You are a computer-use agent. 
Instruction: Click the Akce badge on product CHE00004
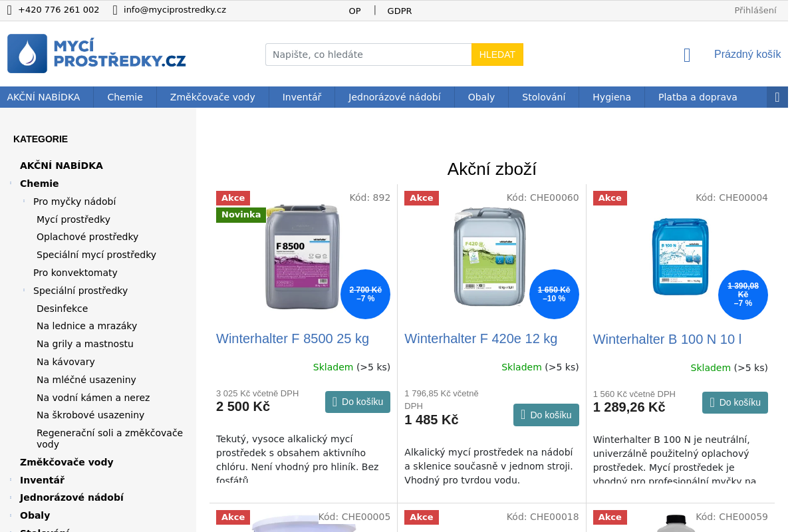point(610,198)
